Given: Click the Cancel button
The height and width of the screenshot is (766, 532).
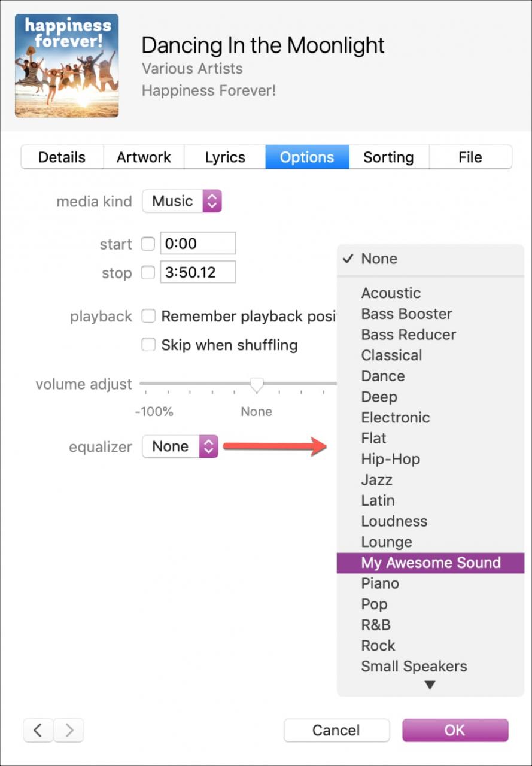Looking at the screenshot, I should [x=336, y=730].
